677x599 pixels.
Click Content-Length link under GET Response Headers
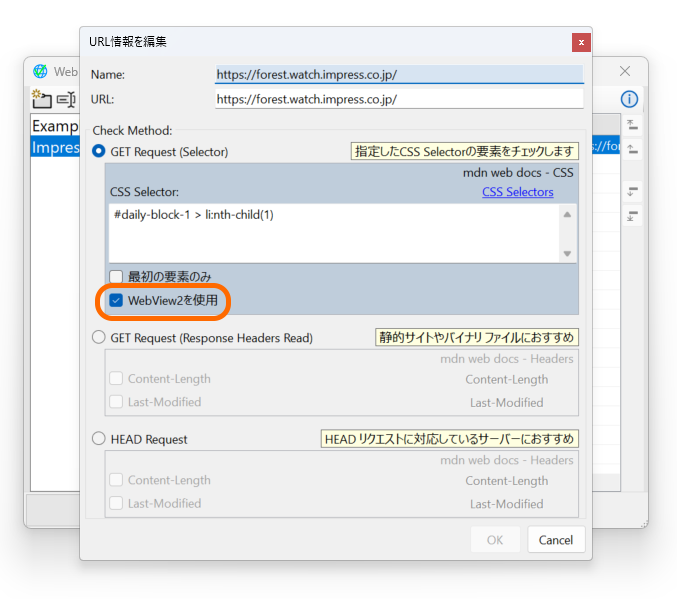tap(507, 379)
